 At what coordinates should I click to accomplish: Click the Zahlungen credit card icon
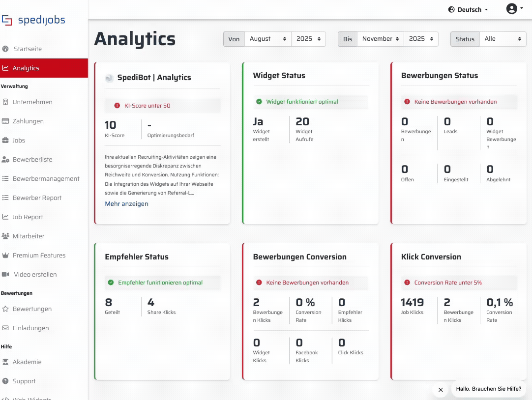(x=5, y=121)
